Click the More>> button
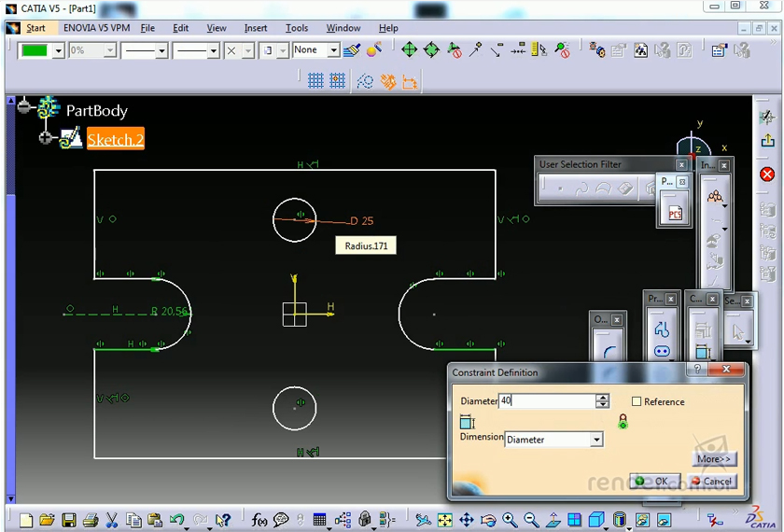The width and height of the screenshot is (784, 532). tap(714, 458)
